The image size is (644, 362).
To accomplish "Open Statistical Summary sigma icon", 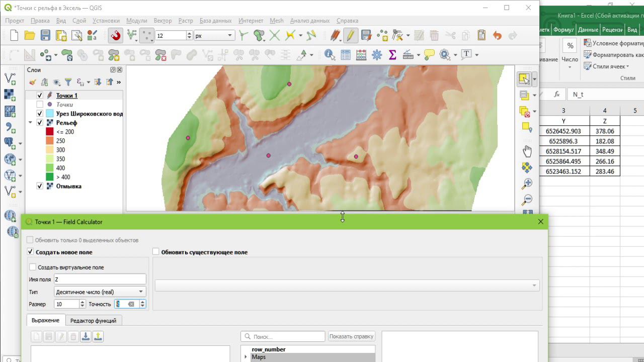I will point(392,54).
